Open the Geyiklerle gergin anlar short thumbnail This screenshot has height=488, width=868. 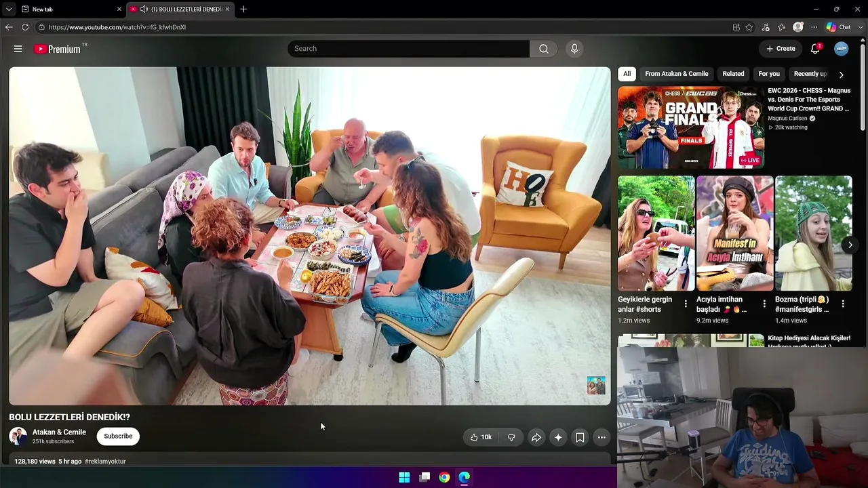click(x=656, y=234)
